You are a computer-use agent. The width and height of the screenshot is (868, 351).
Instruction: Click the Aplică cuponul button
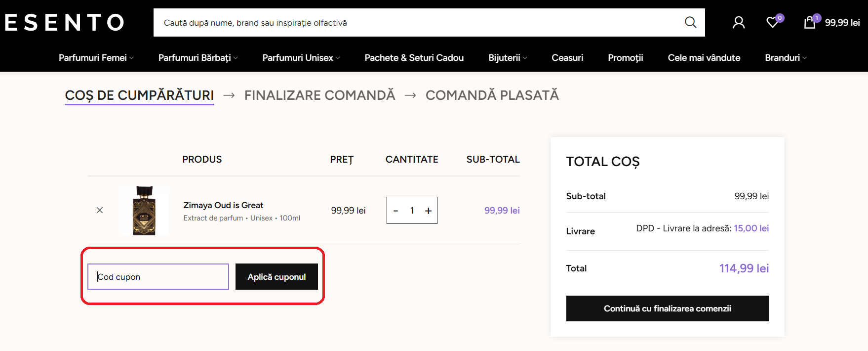tap(276, 277)
